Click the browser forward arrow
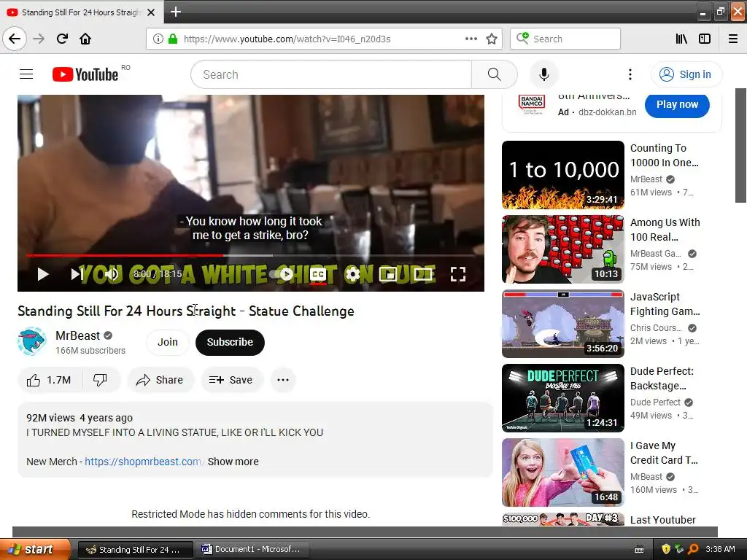Viewport: 747px width, 560px height. pyautogui.click(x=39, y=39)
